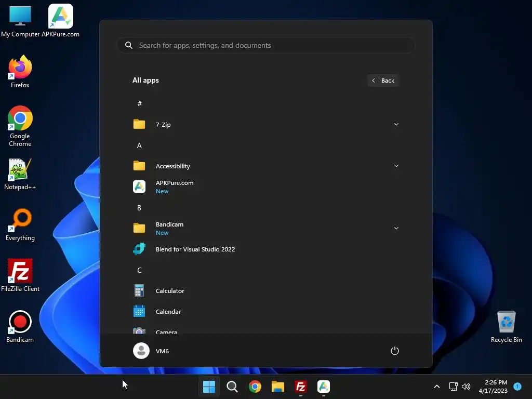Screen dimensions: 532x399
Task: Open My Computer desktop icon
Action: coord(20,21)
